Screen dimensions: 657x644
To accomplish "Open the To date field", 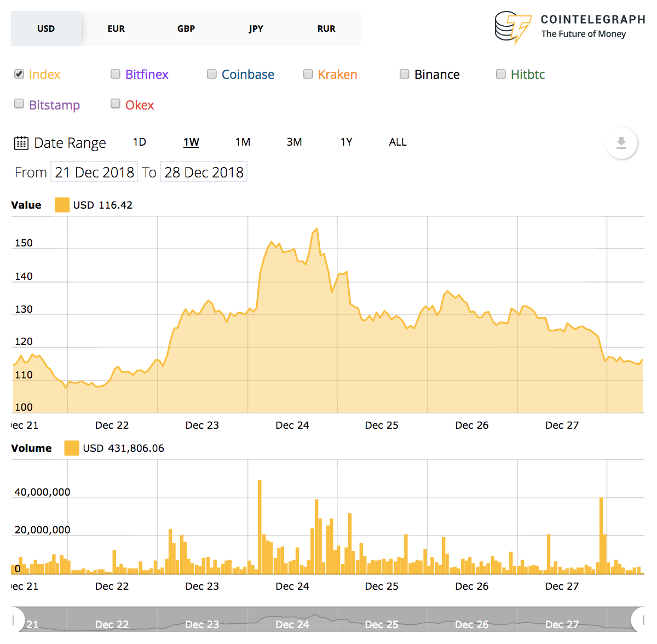I will (x=204, y=172).
